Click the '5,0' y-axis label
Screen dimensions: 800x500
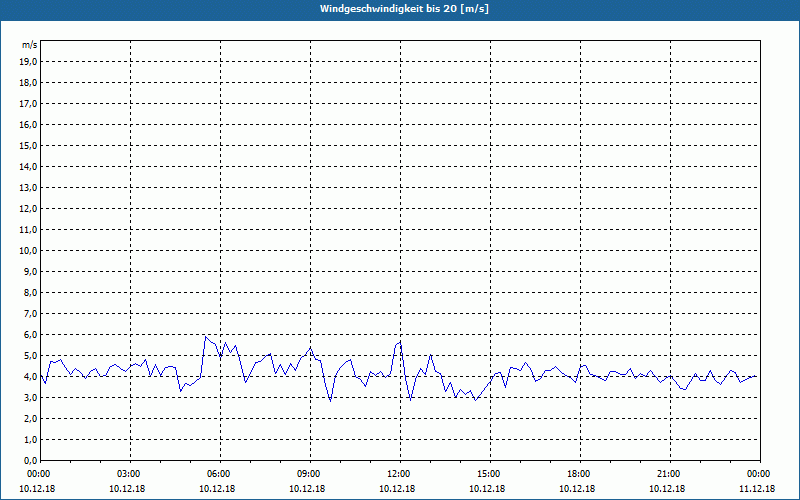(30, 356)
